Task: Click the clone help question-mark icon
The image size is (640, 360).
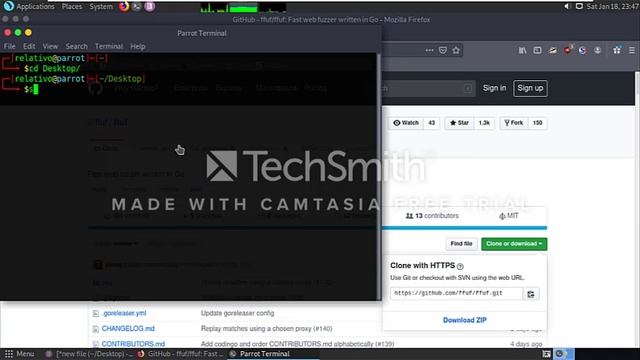Action: pyautogui.click(x=460, y=267)
